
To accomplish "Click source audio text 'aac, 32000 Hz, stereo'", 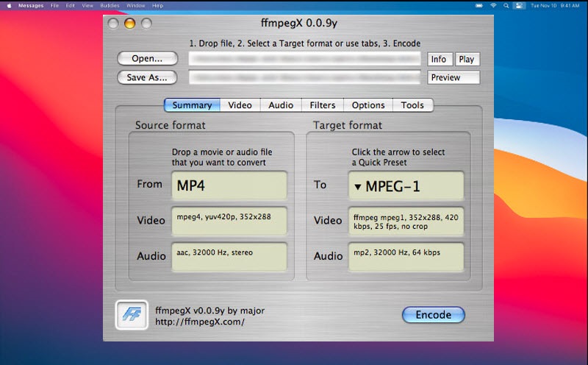I will click(x=215, y=252).
